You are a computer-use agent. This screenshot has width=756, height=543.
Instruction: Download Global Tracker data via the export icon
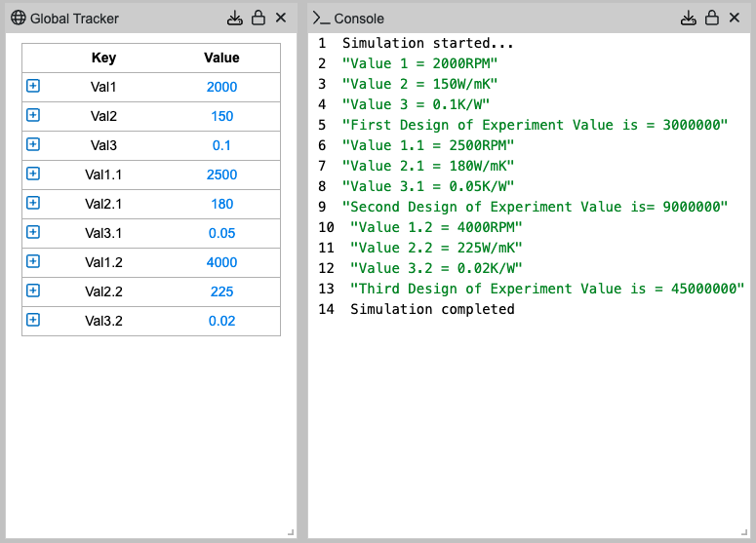coord(235,19)
